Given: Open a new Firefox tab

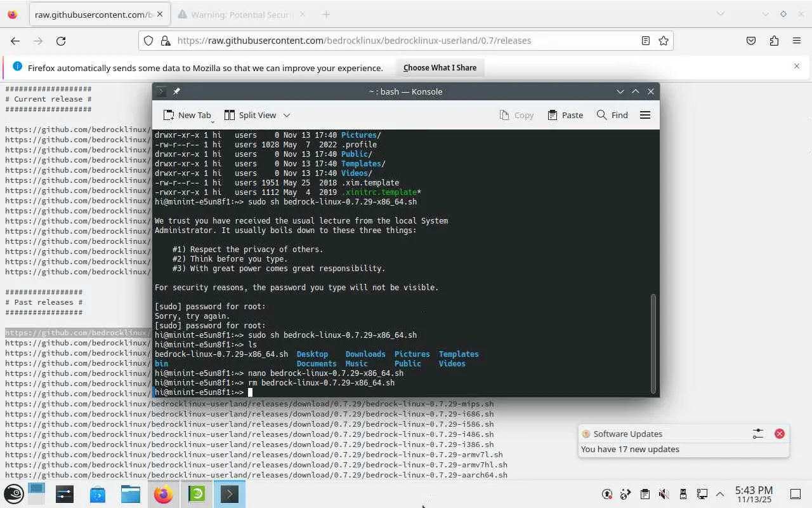Looking at the screenshot, I should pyautogui.click(x=326, y=14).
